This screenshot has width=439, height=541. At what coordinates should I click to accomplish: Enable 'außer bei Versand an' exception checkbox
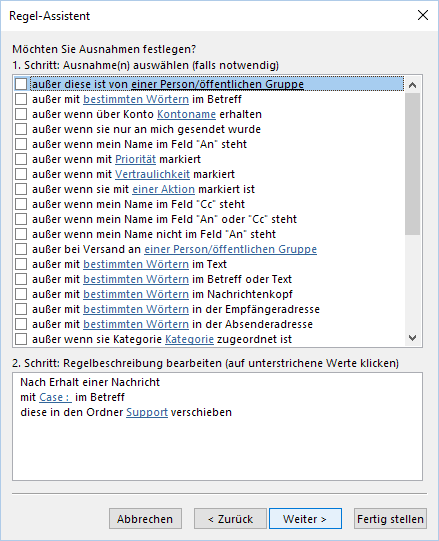click(x=21, y=249)
